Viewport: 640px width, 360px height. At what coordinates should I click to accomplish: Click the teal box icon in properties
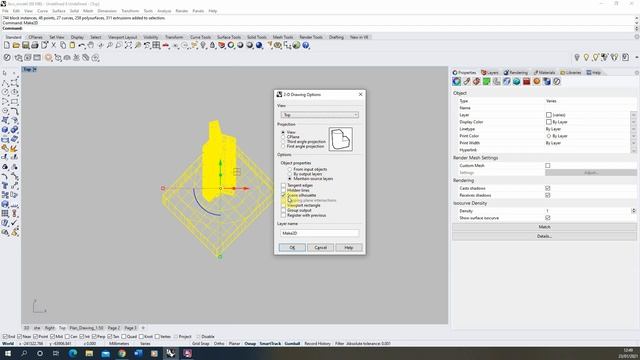coord(517,81)
